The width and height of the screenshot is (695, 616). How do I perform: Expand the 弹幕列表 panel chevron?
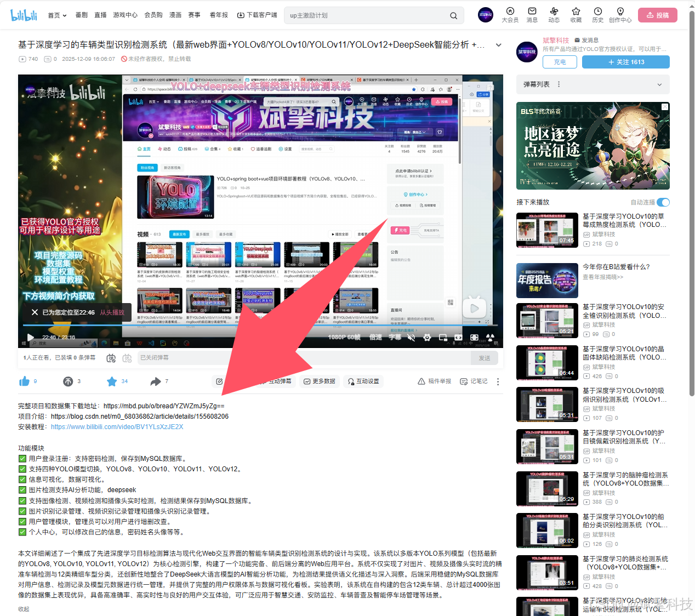pyautogui.click(x=659, y=84)
